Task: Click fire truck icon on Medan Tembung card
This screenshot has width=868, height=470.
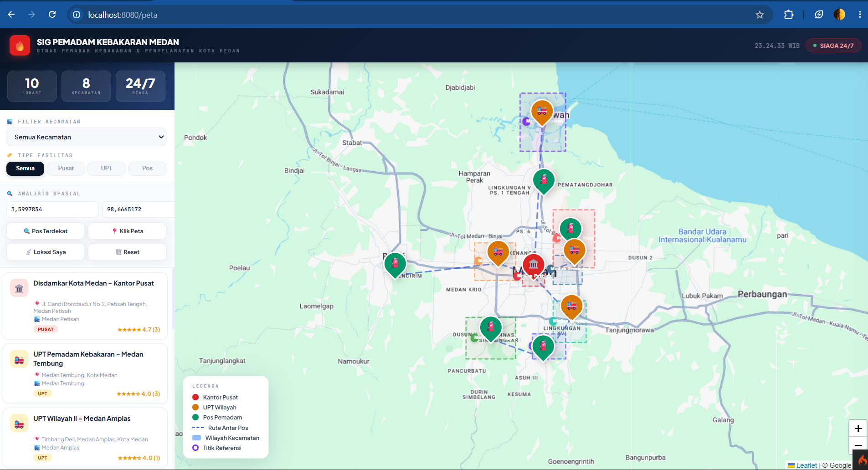Action: (x=19, y=359)
